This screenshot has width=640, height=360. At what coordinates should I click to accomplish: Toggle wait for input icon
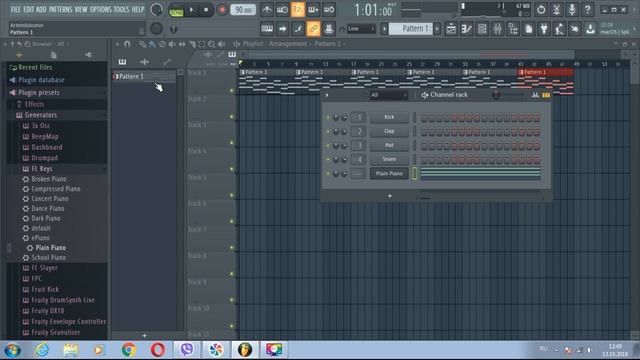pyautogui.click(x=282, y=10)
